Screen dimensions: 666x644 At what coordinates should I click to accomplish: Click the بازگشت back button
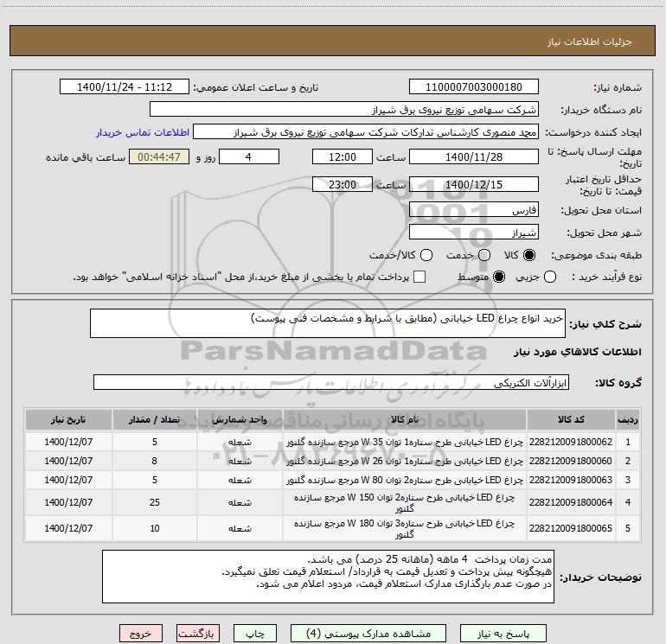[x=198, y=634]
